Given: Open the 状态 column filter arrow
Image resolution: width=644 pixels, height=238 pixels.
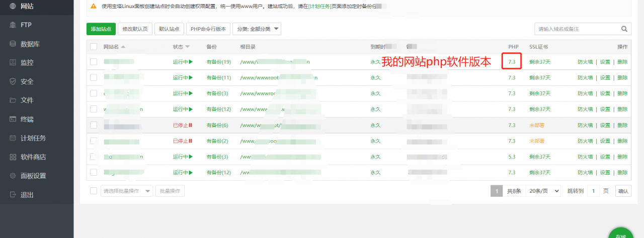Looking at the screenshot, I should point(188,47).
